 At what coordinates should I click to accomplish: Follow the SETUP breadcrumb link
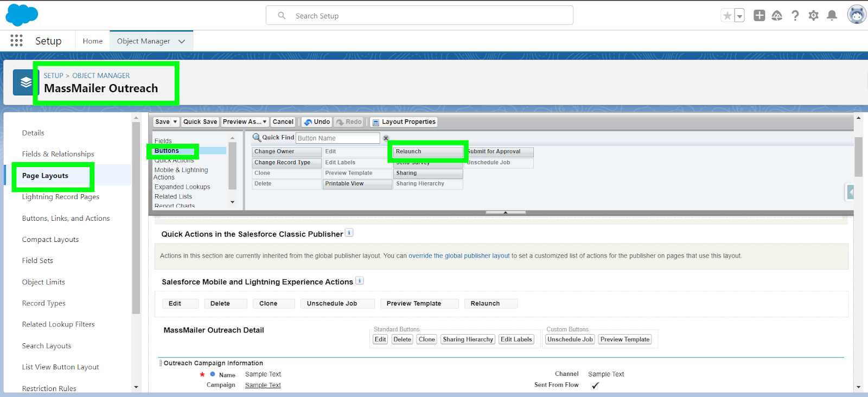point(53,75)
